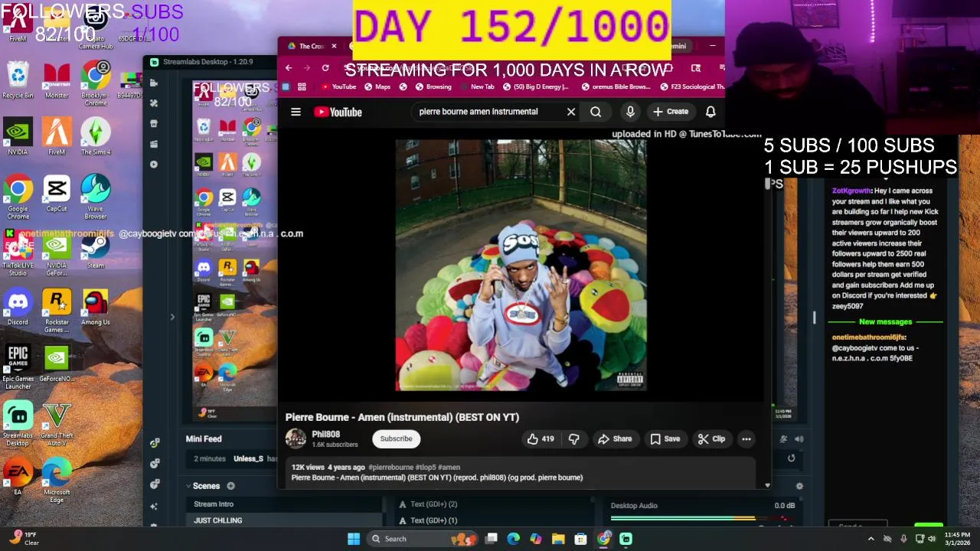Open CapCut desktop shortcut

(x=57, y=193)
